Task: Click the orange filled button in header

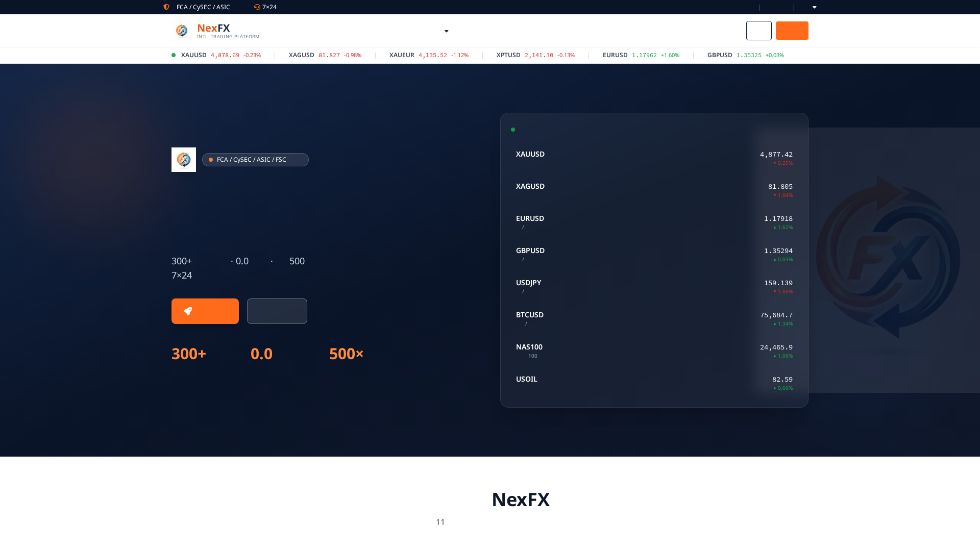Action: point(792,31)
